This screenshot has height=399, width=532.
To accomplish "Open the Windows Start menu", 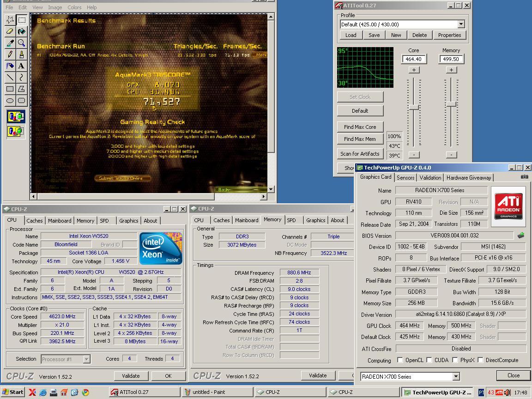I will [13, 392].
